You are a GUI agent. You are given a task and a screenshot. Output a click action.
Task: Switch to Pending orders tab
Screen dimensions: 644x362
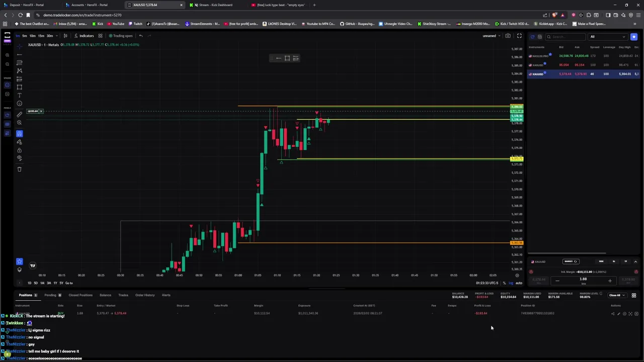point(52,295)
